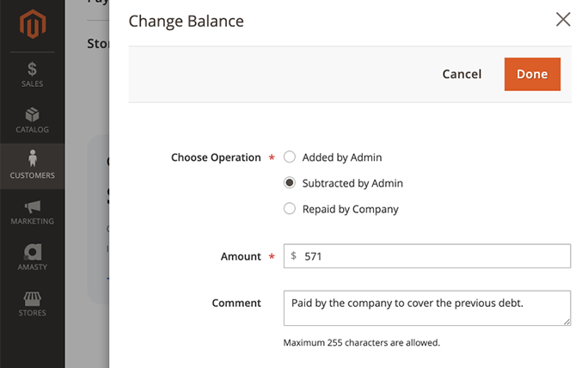Focus the Amount input field
Screen dimensions: 588x368
point(427,256)
